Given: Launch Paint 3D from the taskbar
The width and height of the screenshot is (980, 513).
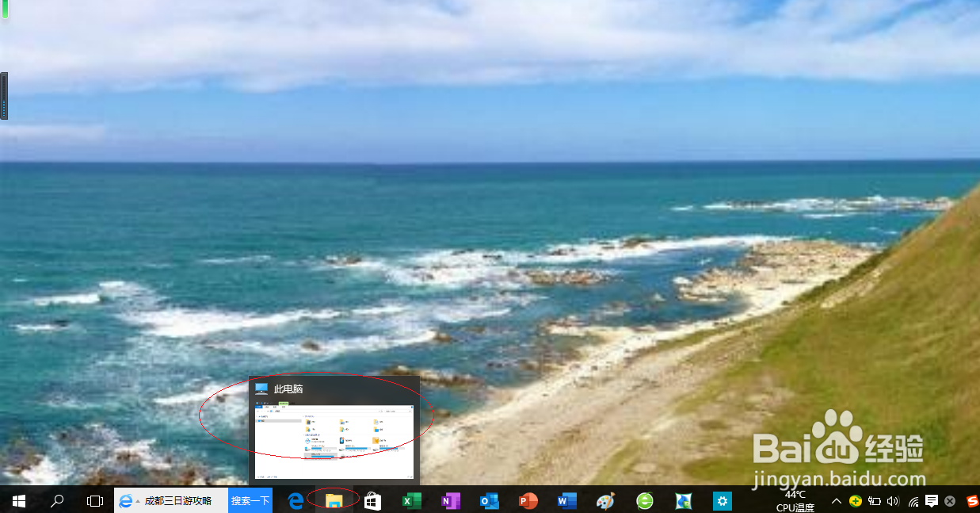Looking at the screenshot, I should click(x=604, y=501).
